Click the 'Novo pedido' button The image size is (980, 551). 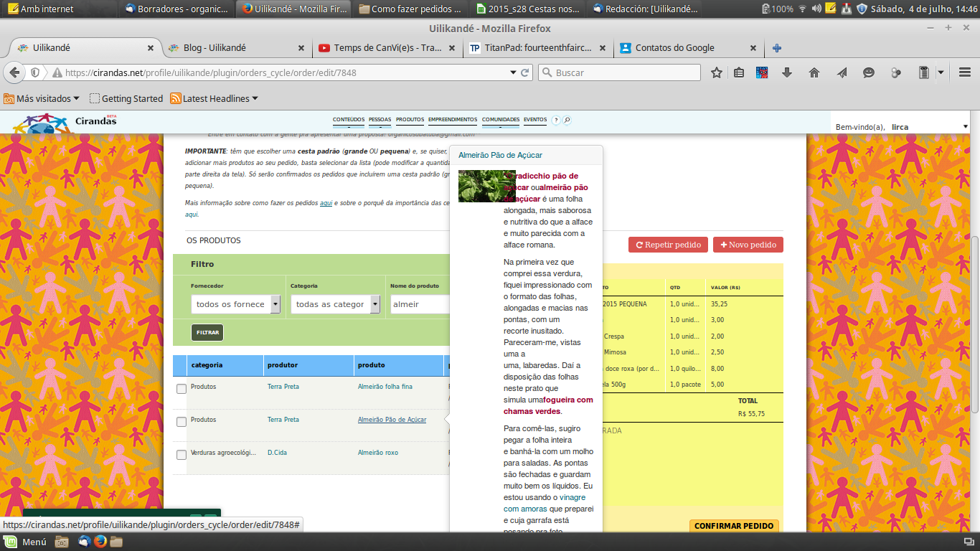pyautogui.click(x=748, y=245)
